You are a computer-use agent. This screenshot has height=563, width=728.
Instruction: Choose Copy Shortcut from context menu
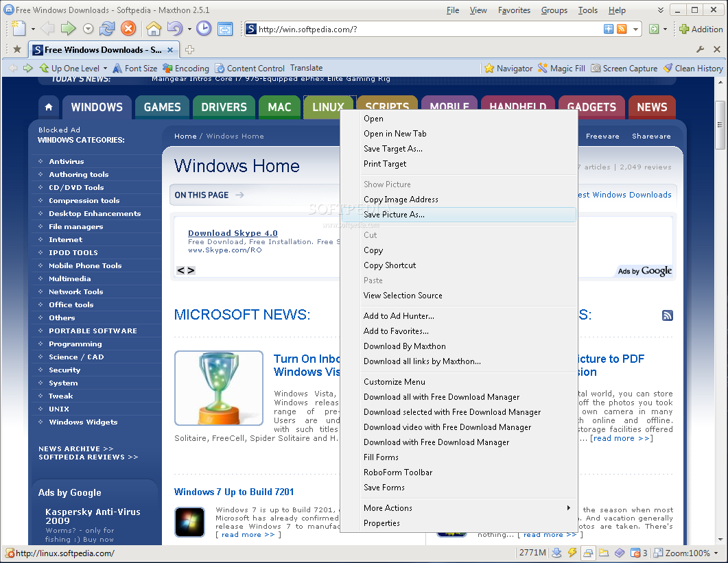tap(459, 265)
